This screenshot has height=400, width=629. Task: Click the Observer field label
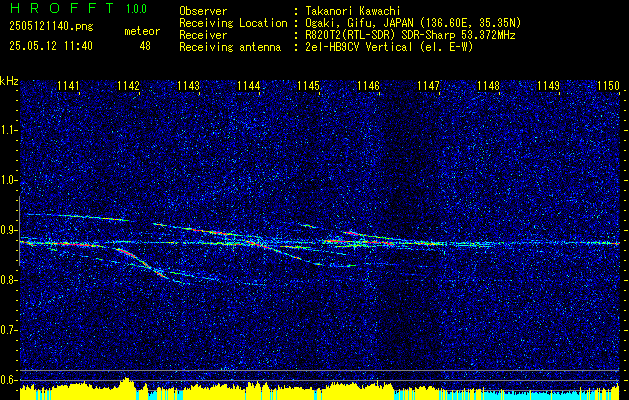pyautogui.click(x=203, y=11)
